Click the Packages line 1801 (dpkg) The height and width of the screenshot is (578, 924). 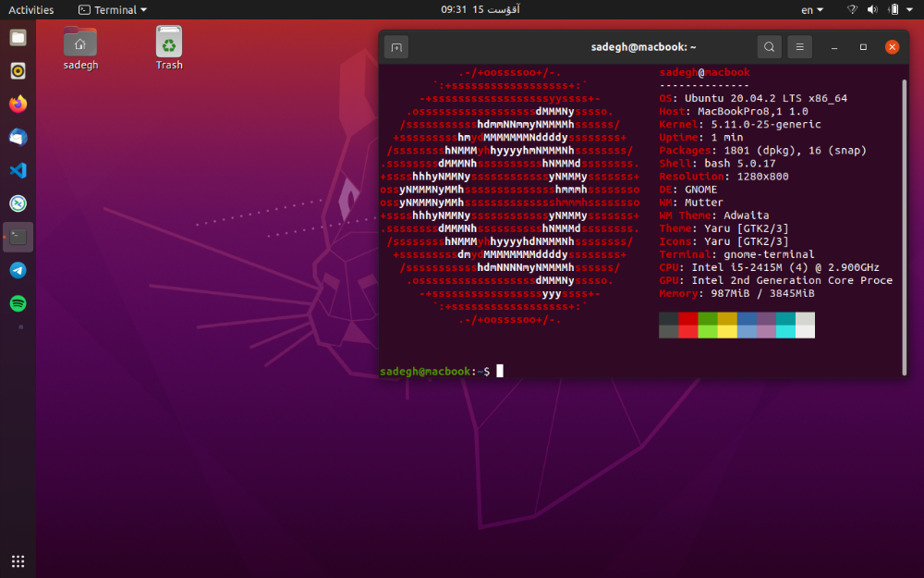tap(763, 151)
